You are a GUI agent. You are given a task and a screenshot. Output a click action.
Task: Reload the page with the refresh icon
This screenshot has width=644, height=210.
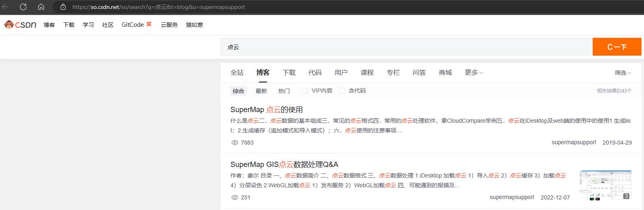coord(23,7)
